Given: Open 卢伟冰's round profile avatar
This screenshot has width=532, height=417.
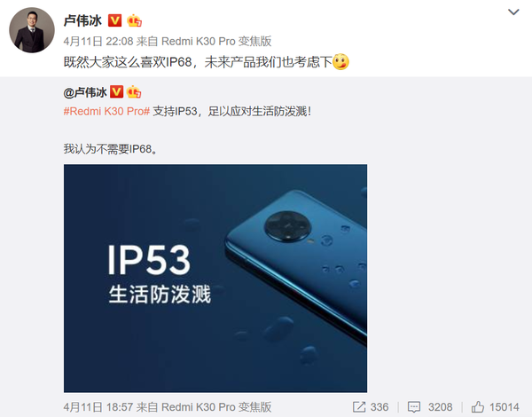Looking at the screenshot, I should click(x=32, y=30).
